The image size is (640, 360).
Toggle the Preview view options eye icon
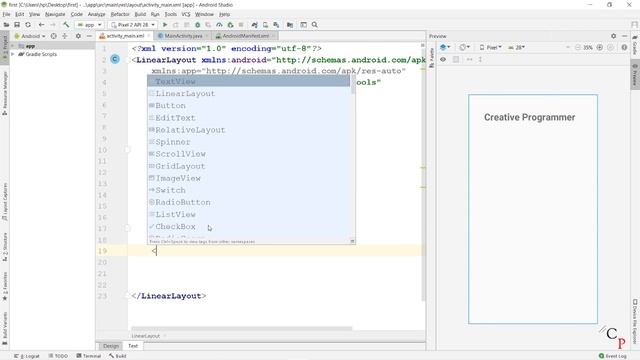(x=443, y=60)
